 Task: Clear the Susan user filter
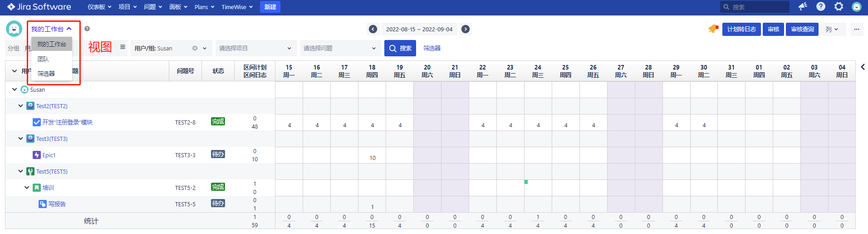tap(195, 48)
